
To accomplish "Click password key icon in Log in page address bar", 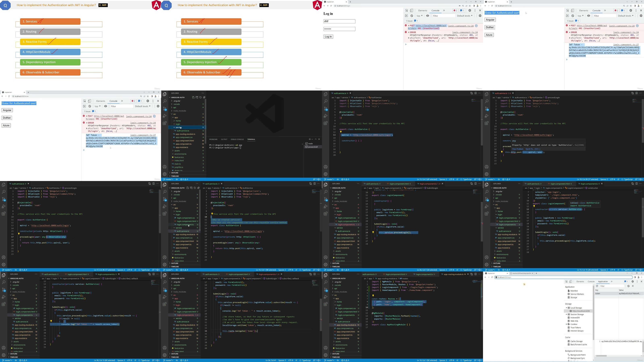I will click(459, 6).
